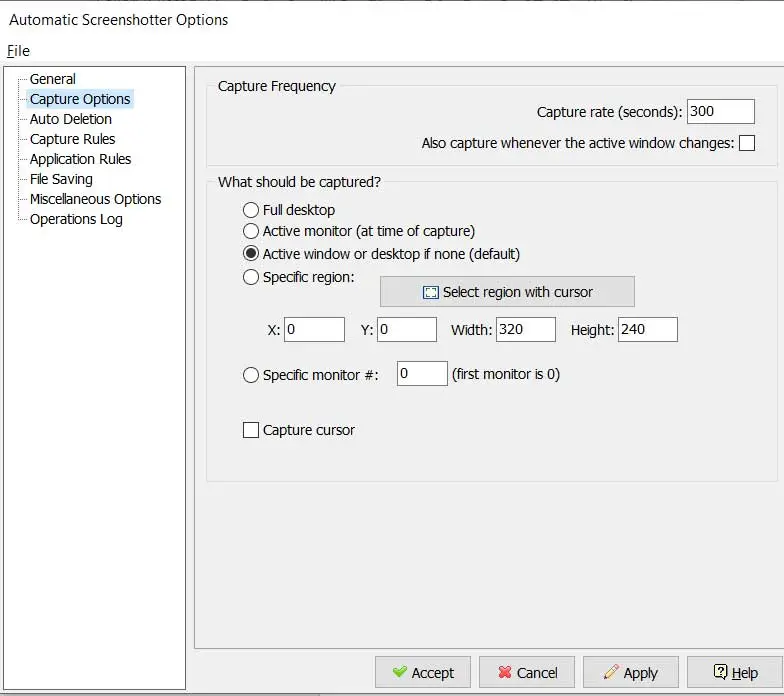Show the Operations Log section
The height and width of the screenshot is (696, 784).
[x=76, y=218]
